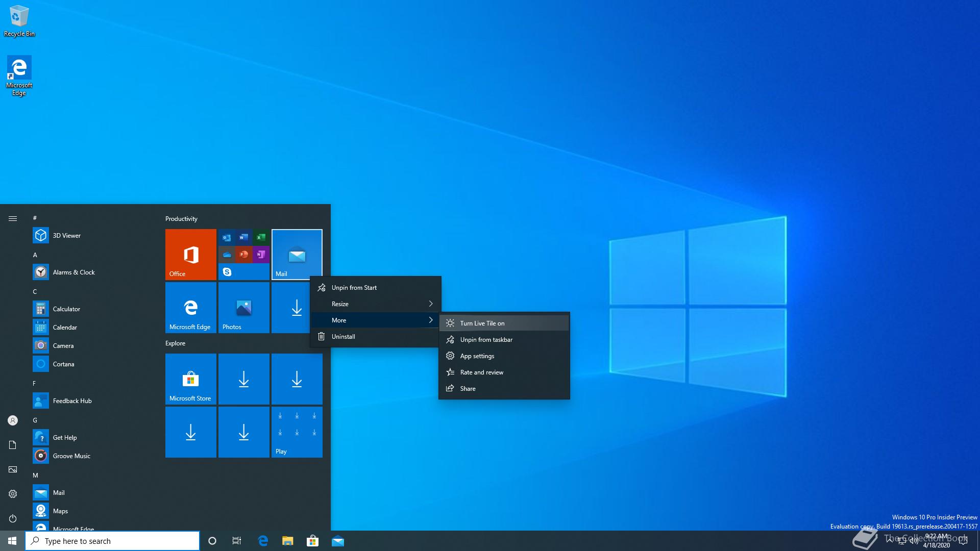Click the letter C group header

[35, 291]
